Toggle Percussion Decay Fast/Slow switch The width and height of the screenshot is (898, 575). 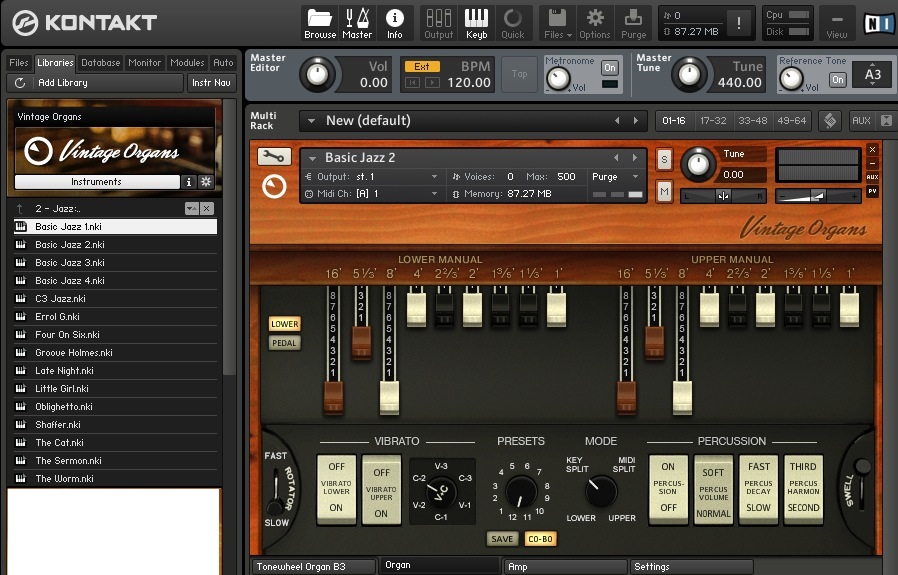(x=758, y=490)
